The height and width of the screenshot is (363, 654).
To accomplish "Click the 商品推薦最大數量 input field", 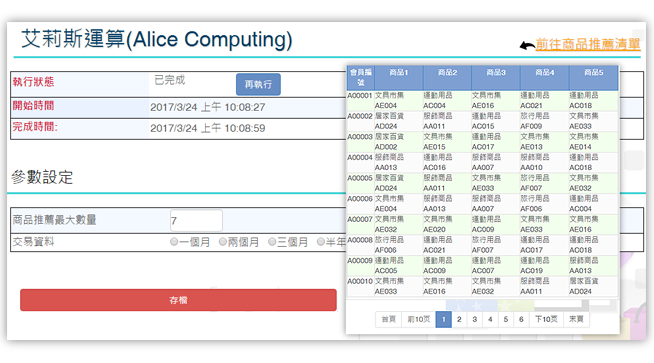I will [196, 221].
